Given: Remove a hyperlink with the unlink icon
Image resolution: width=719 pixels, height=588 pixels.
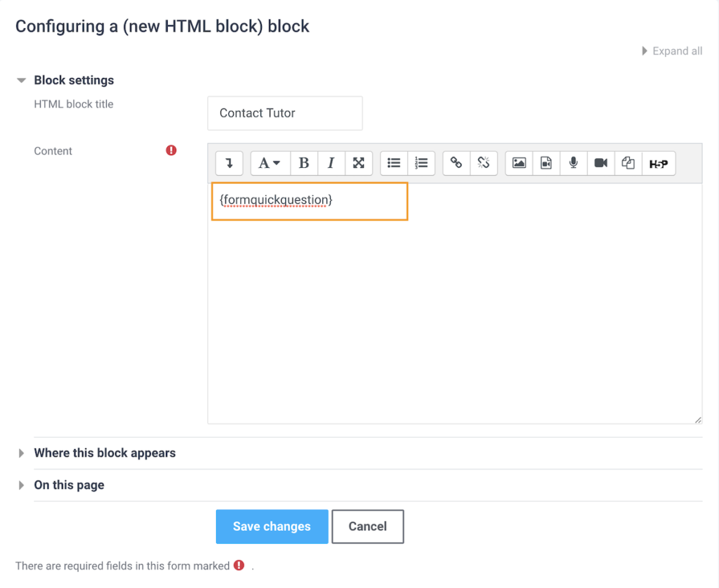Looking at the screenshot, I should [484, 163].
